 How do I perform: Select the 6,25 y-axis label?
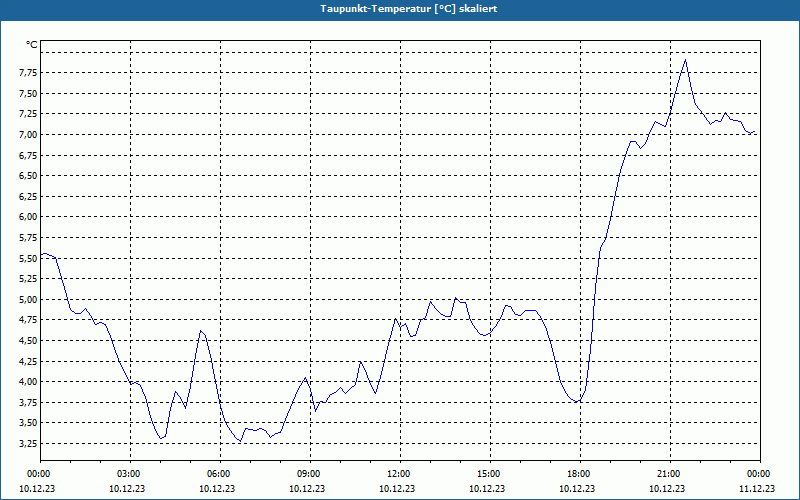[x=28, y=196]
